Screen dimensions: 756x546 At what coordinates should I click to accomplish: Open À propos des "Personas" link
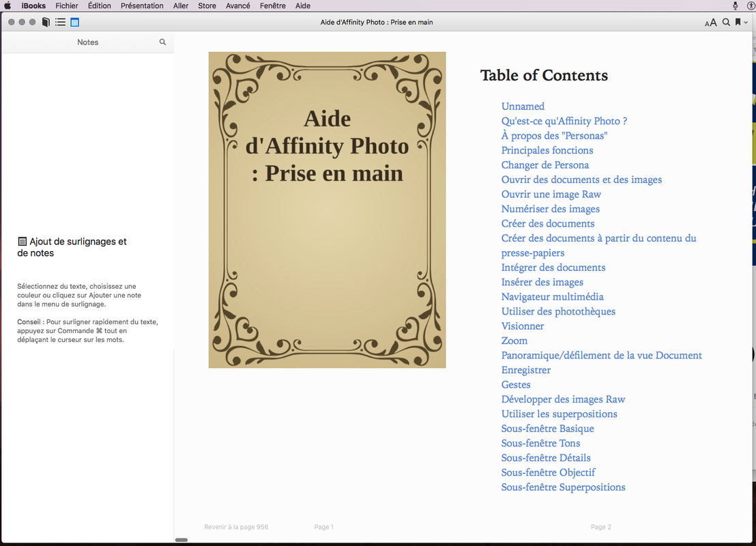coord(554,136)
